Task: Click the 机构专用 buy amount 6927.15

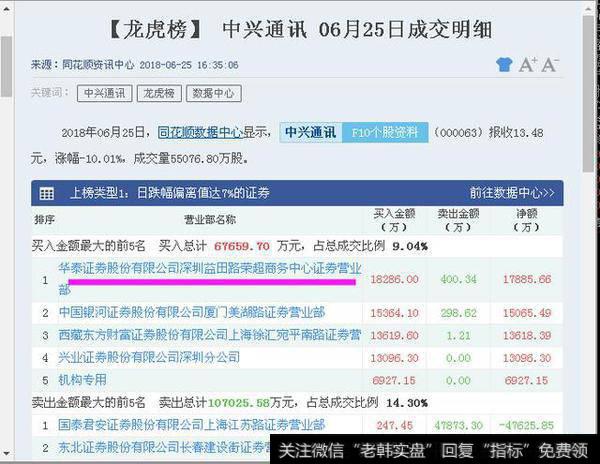Action: (x=394, y=380)
